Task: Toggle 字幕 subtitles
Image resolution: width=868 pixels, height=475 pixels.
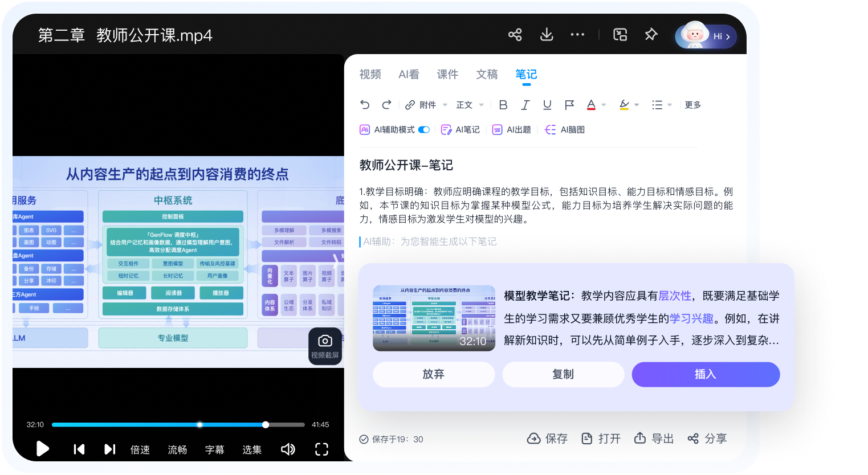Action: [x=214, y=449]
